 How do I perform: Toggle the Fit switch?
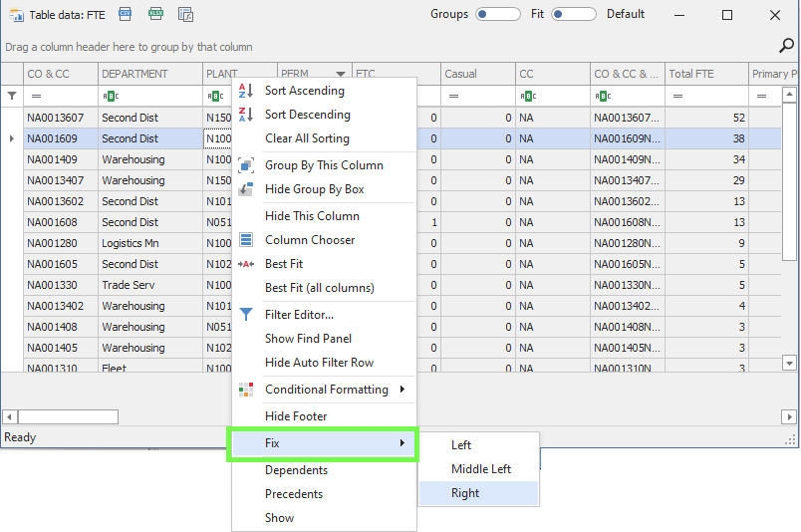574,15
